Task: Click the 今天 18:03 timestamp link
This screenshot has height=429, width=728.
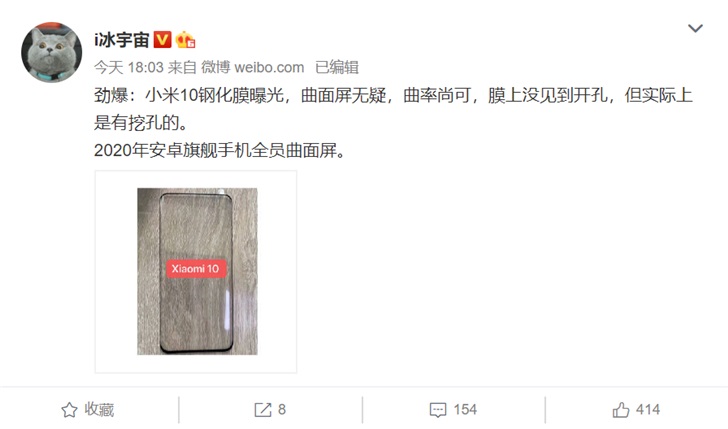Action: [129, 68]
